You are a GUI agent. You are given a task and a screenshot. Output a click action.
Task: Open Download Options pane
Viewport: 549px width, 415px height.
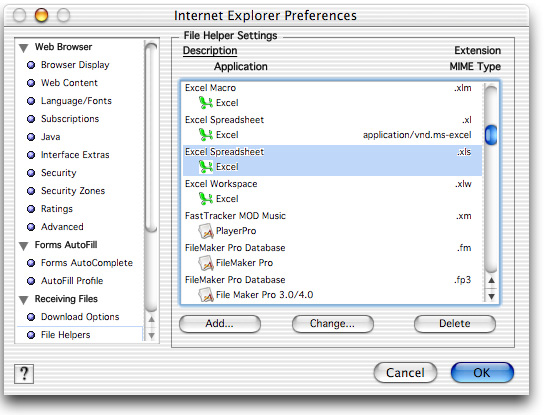(x=80, y=317)
